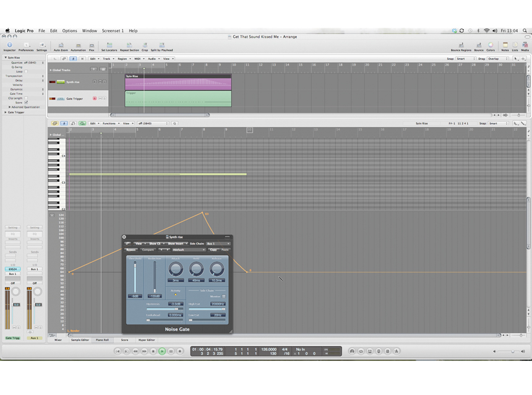Viewport: 532px width, 395px height.
Task: Click the Stop button in the transport
Action: pyautogui.click(x=153, y=351)
